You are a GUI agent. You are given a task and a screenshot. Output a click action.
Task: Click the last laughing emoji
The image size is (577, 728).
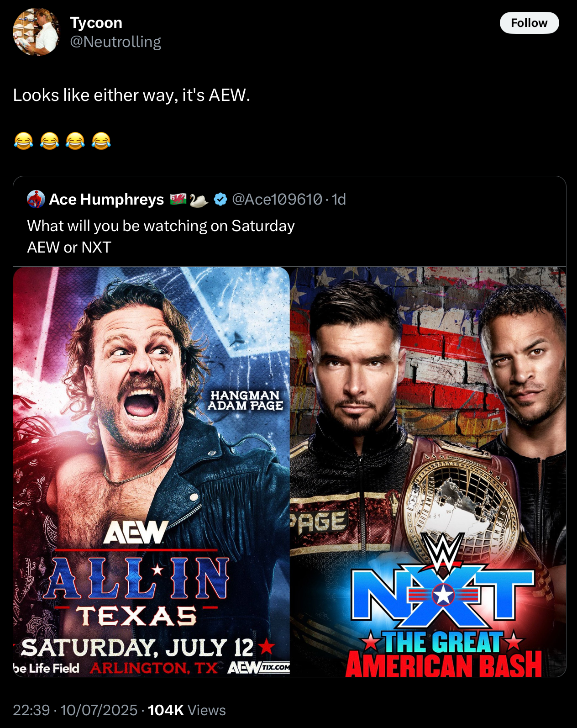click(101, 141)
